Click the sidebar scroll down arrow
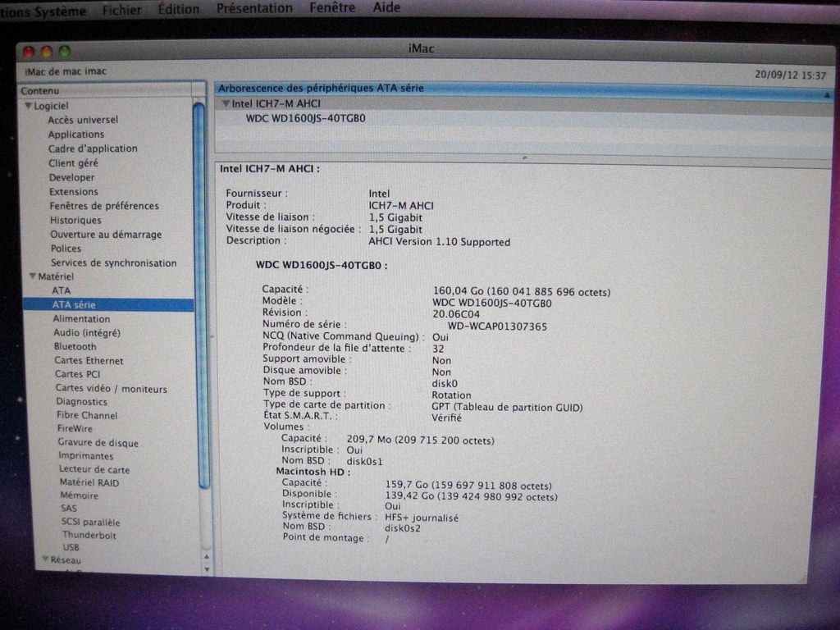This screenshot has height=630, width=840. click(x=208, y=569)
